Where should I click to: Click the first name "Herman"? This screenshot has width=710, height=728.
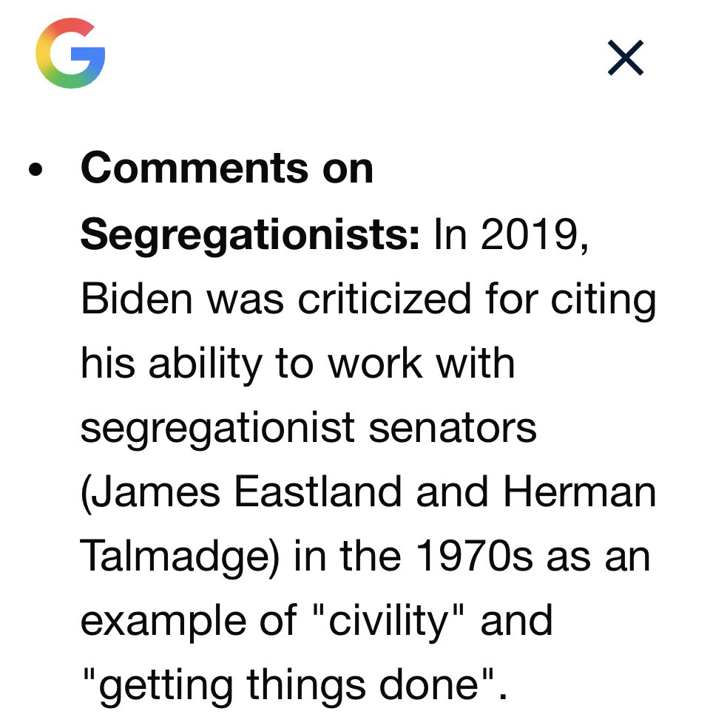(579, 493)
